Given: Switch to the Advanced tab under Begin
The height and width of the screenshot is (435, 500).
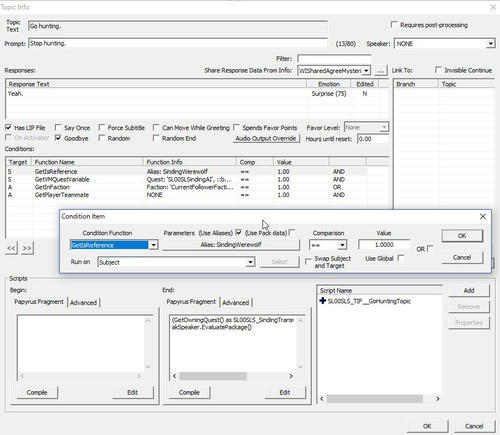Looking at the screenshot, I should [83, 303].
